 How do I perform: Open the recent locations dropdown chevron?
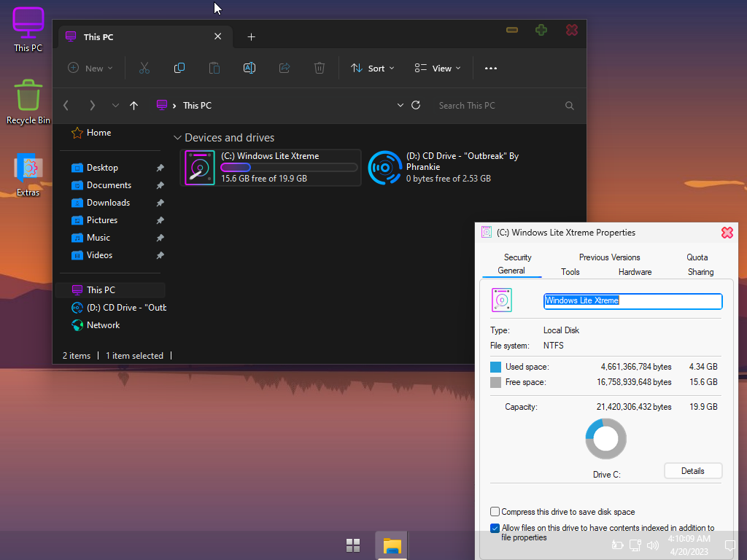[115, 105]
